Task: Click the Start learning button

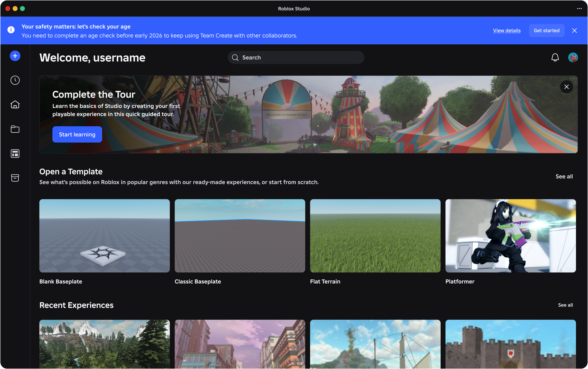Action: (77, 134)
